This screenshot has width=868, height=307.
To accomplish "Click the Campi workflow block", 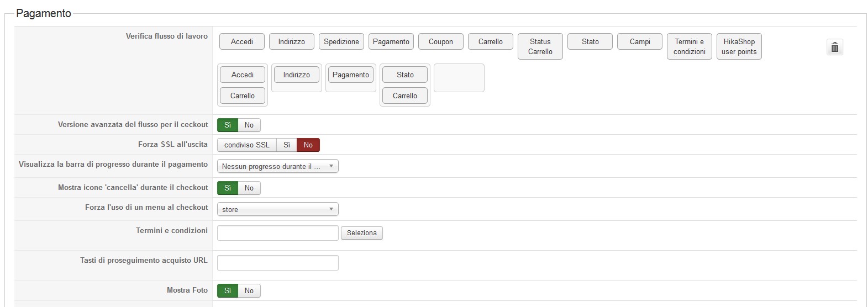I will 640,41.
